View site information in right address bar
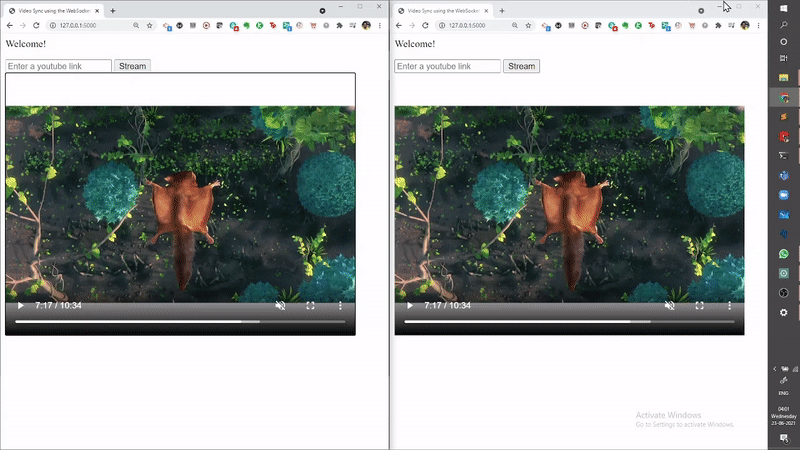This screenshot has height=450, width=800. 442,26
